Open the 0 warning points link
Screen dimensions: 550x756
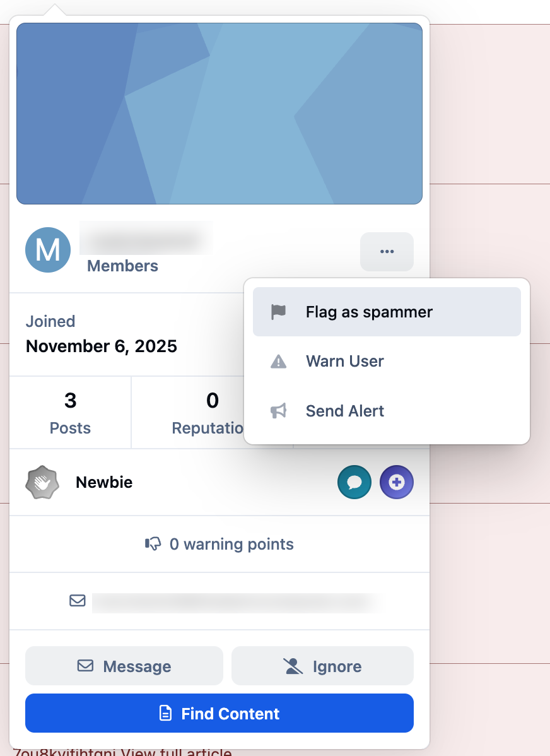coord(219,545)
